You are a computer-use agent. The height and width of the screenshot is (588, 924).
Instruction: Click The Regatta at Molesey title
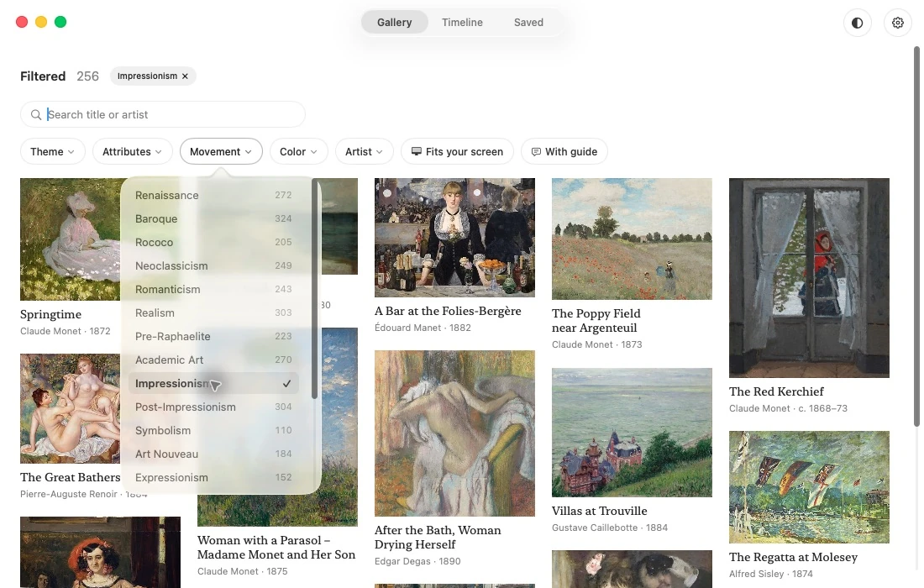click(793, 557)
